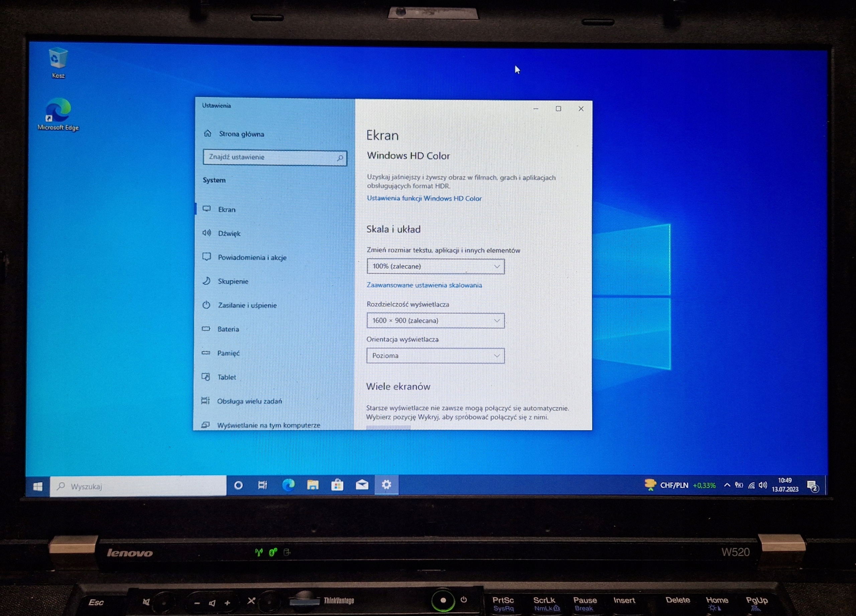Launch Edge from the taskbar
This screenshot has width=856, height=616.
click(288, 485)
